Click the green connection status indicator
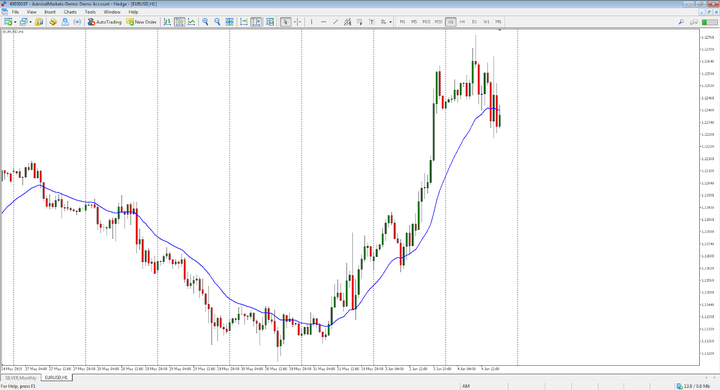 click(709, 22)
